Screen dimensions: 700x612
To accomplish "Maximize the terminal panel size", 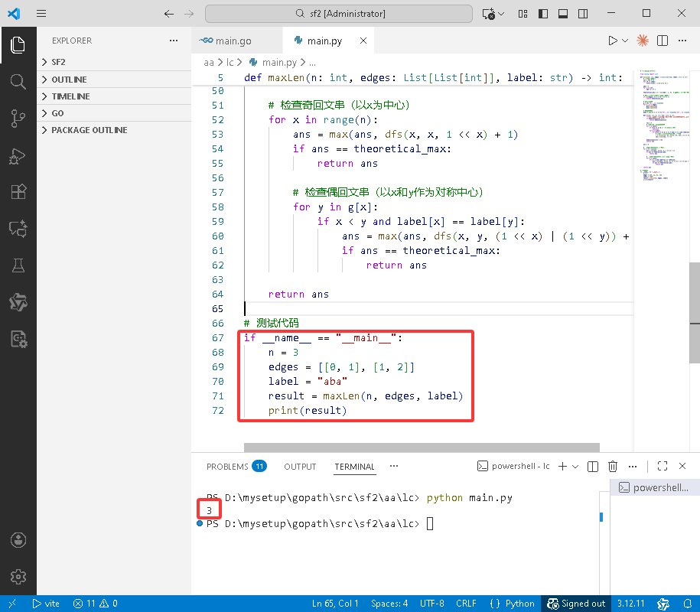I will [x=663, y=466].
